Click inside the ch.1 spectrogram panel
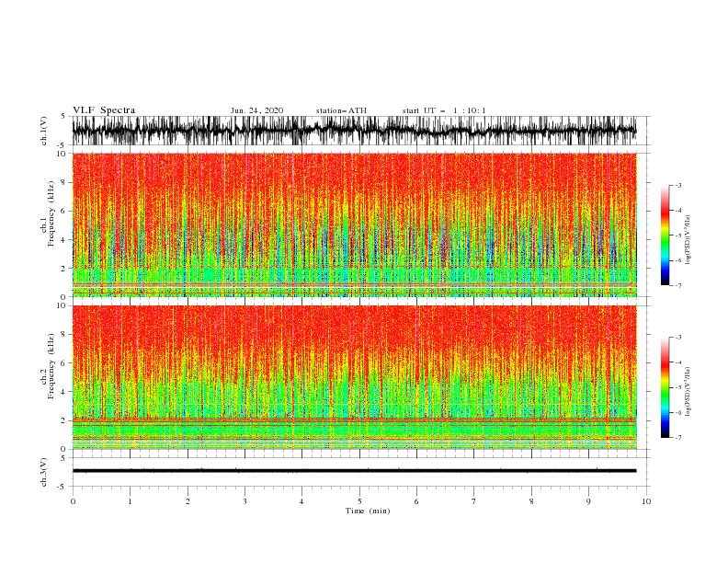 point(354,224)
